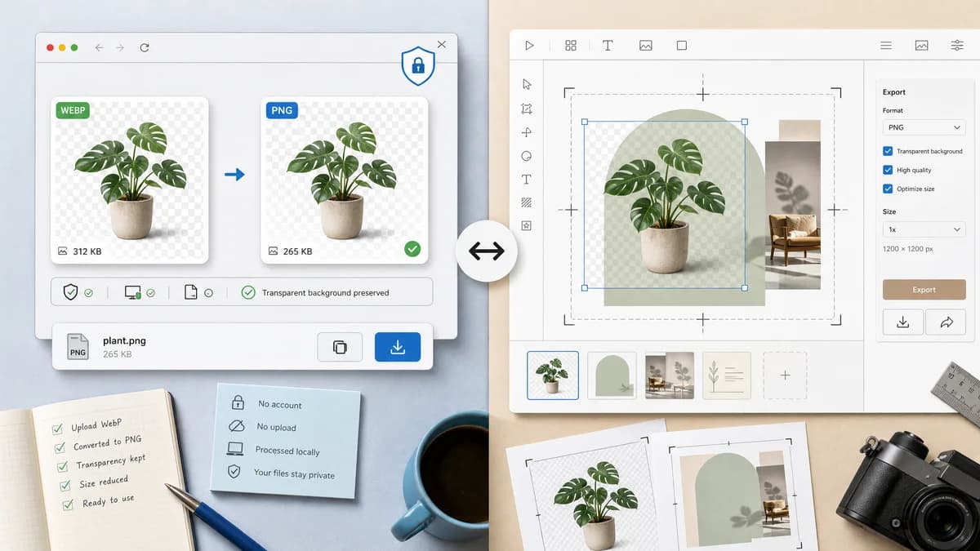This screenshot has width=980, height=551.
Task: Click the 312 KB size label
Action: click(87, 251)
